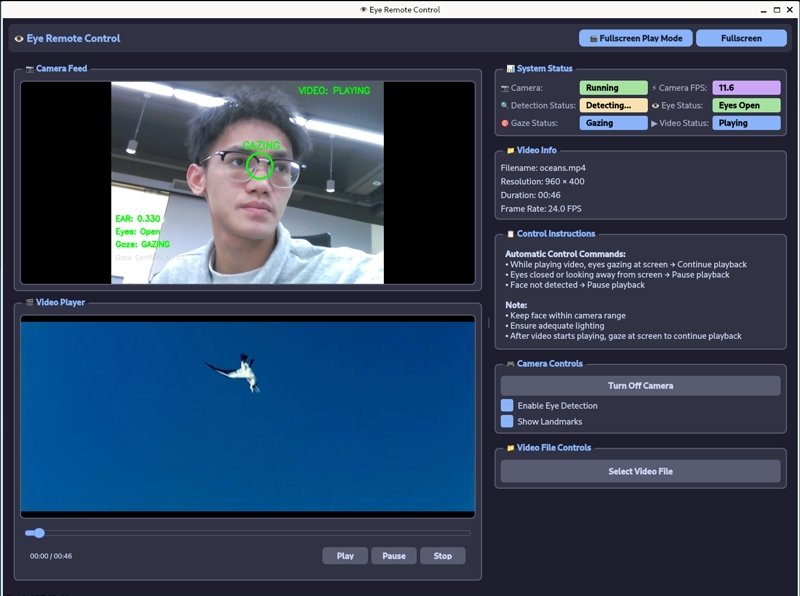This screenshot has height=596, width=800.
Task: Click the oceans.mp4 video preview area
Action: click(x=248, y=416)
